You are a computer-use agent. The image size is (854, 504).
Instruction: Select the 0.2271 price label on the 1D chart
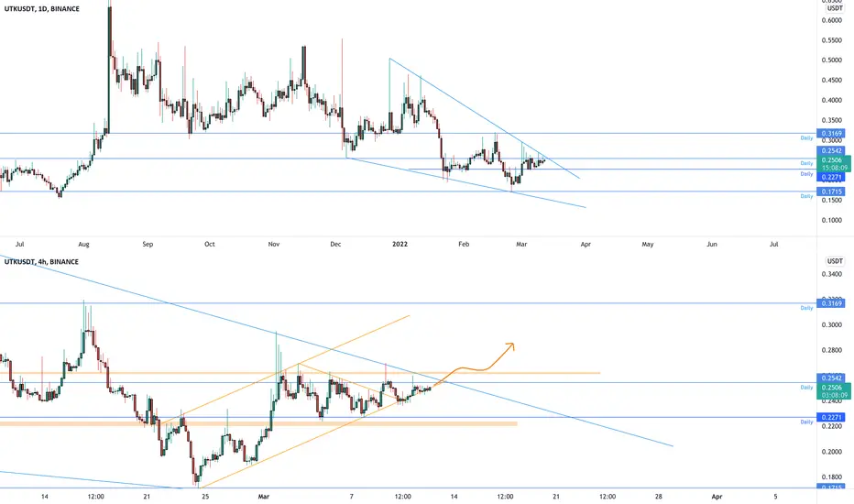point(831,177)
